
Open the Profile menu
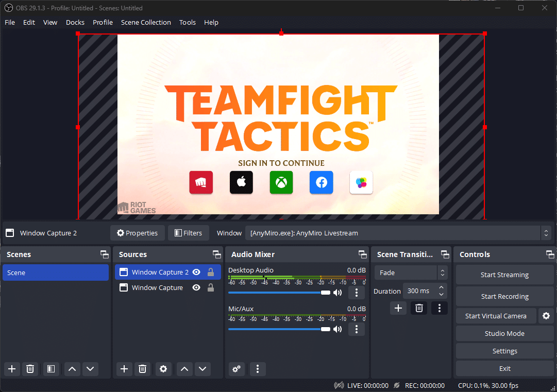pos(103,22)
